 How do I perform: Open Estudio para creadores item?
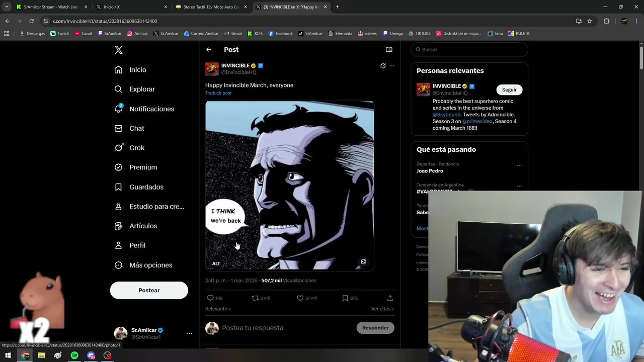tap(149, 206)
